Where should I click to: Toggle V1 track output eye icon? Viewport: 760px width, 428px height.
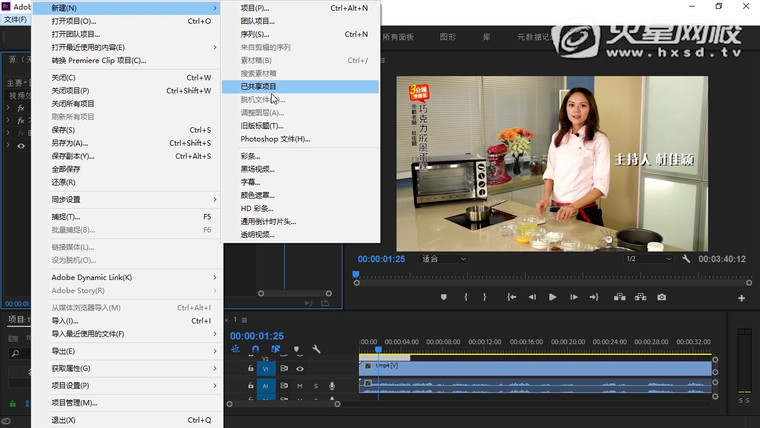pyautogui.click(x=299, y=369)
